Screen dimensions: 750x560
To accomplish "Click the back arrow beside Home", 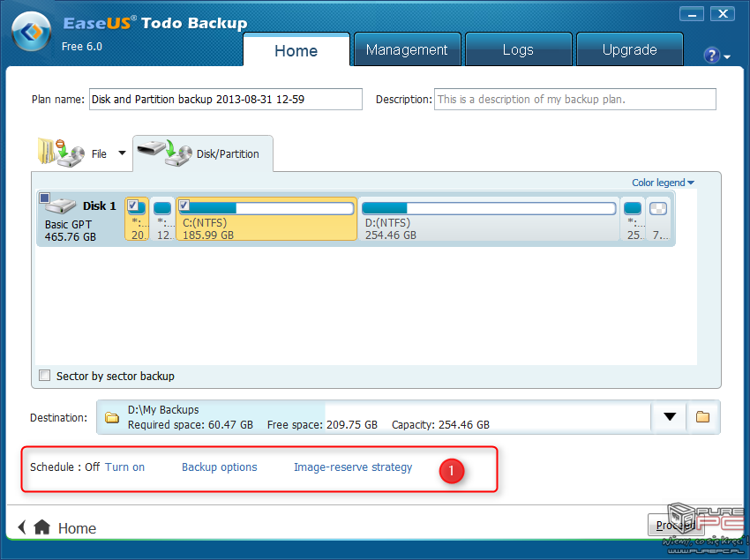I will point(22,527).
